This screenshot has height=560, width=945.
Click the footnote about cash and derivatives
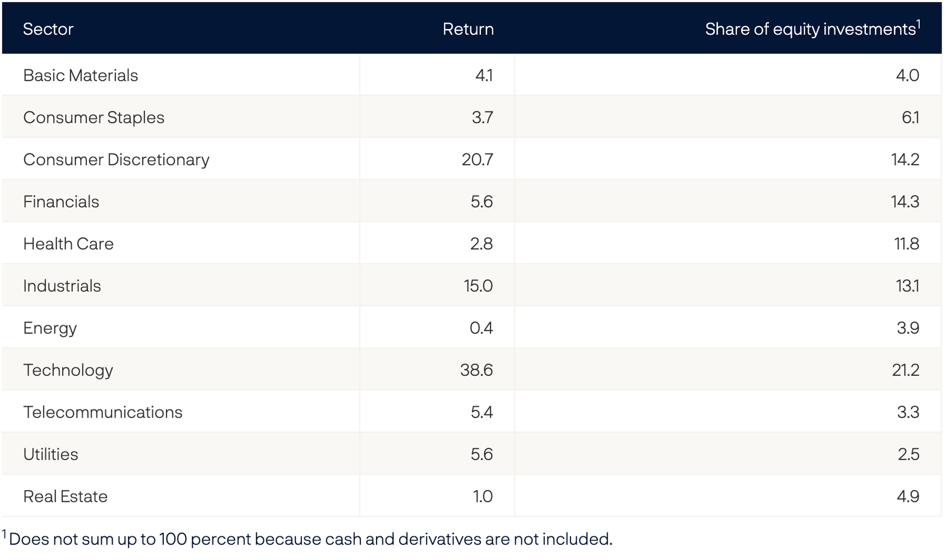pyautogui.click(x=311, y=539)
